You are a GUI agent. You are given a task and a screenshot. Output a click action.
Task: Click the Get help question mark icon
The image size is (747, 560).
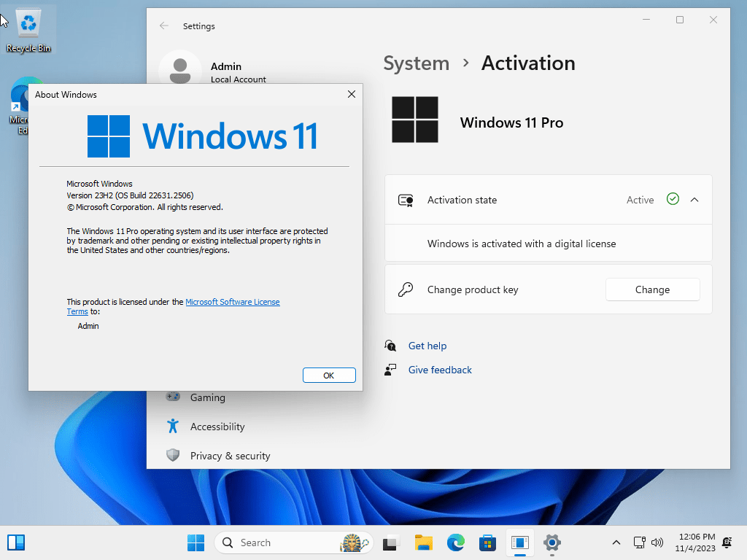[390, 345]
